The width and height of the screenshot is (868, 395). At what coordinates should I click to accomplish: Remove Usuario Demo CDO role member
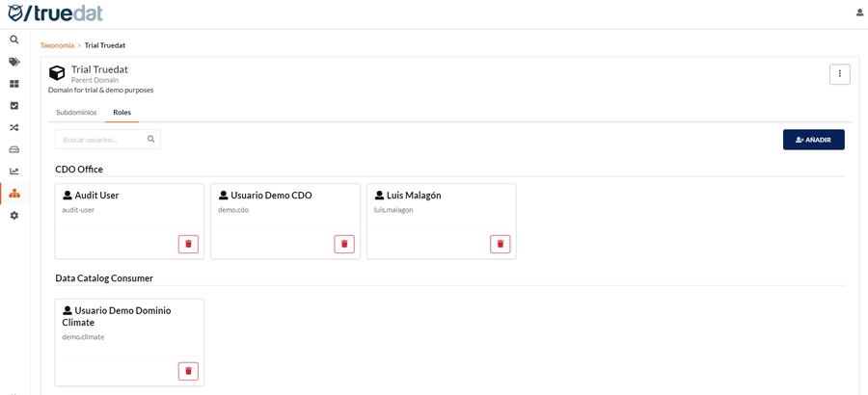(344, 244)
